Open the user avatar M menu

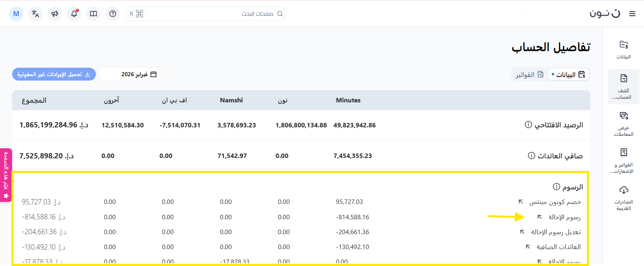(x=16, y=14)
